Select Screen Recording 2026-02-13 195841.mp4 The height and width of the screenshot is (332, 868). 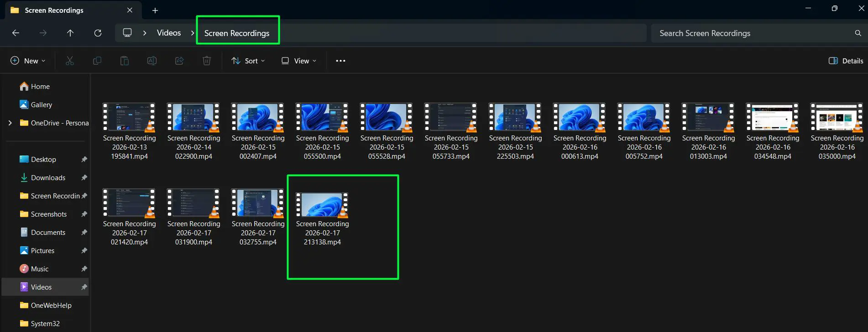pos(129,131)
